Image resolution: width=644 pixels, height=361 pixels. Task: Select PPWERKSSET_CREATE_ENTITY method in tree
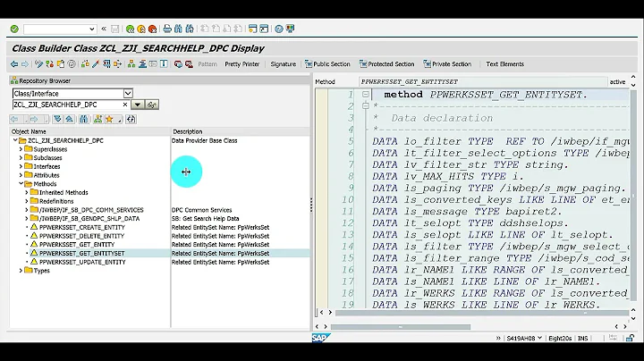pyautogui.click(x=81, y=227)
